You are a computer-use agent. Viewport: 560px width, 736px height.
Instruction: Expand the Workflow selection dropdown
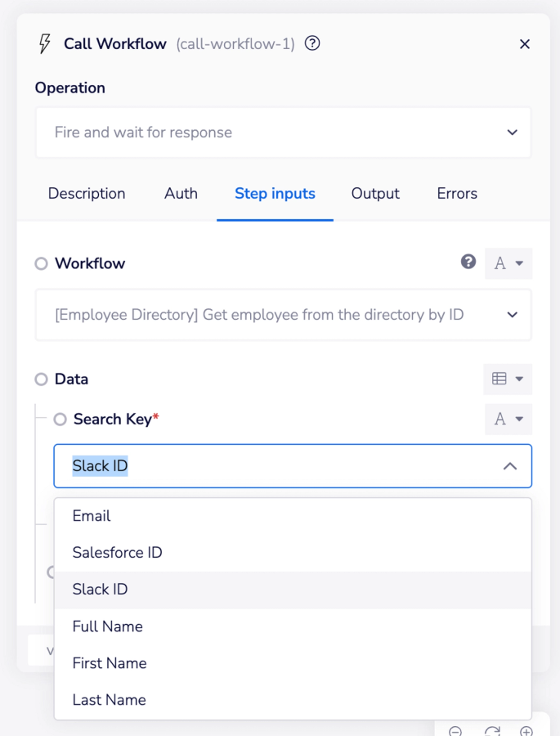coord(284,315)
